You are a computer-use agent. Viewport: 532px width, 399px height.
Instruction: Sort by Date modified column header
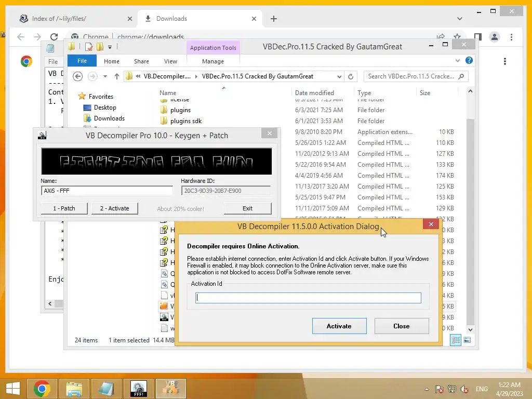314,93
